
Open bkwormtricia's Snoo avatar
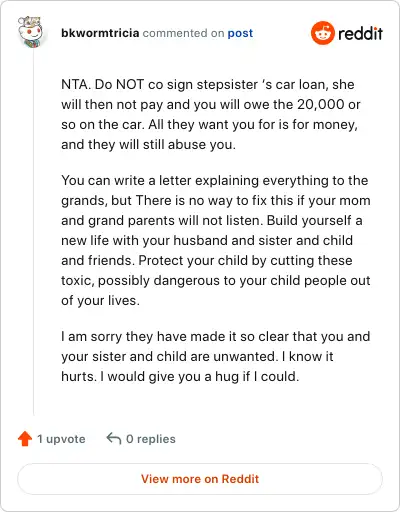point(31,32)
